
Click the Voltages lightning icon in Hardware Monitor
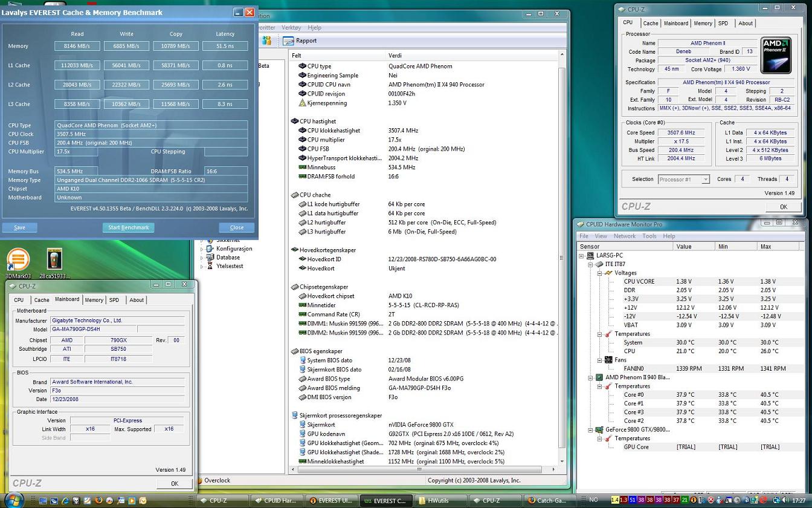[608, 273]
